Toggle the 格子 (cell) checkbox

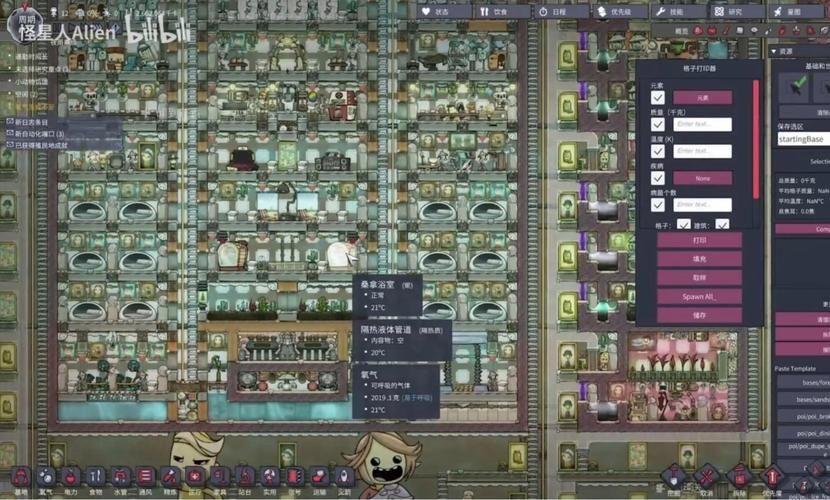click(683, 225)
